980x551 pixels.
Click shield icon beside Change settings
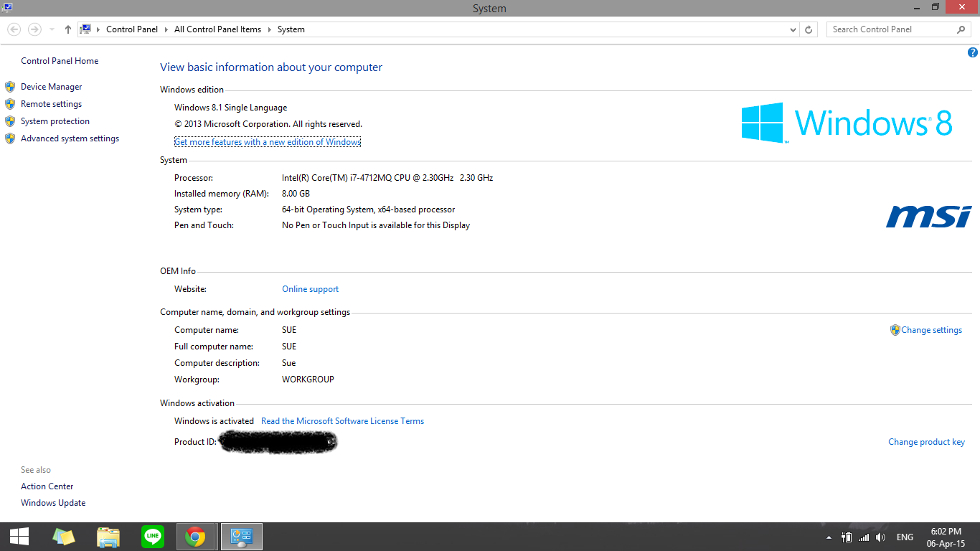pyautogui.click(x=895, y=330)
